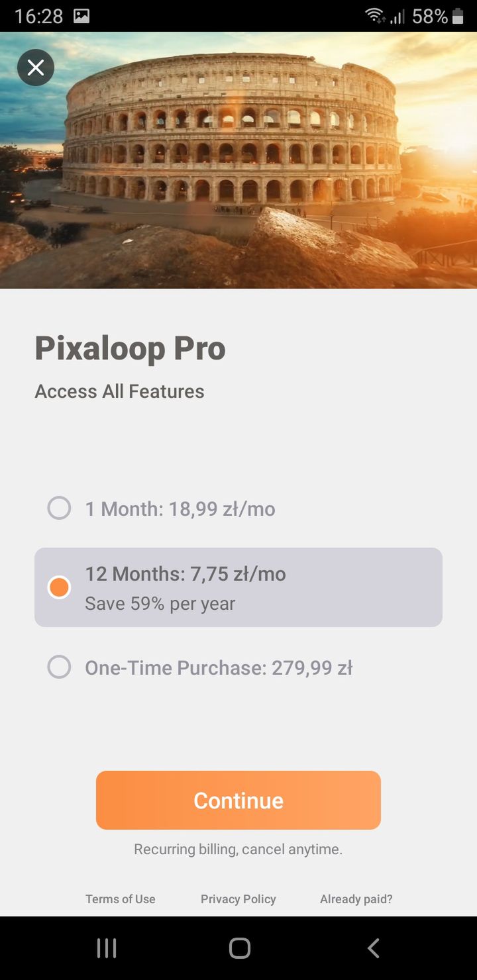
Task: Tap the battery icon in status bar
Action: (458, 16)
